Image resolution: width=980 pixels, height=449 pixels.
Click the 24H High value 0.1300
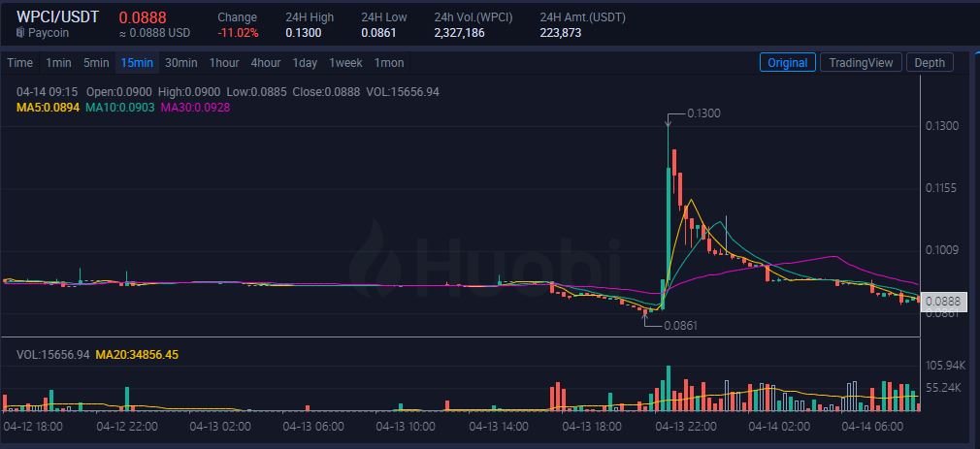[303, 32]
